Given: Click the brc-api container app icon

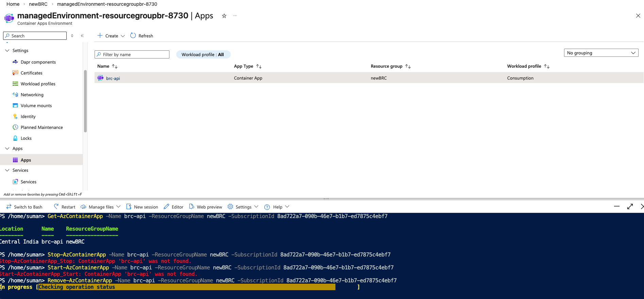Looking at the screenshot, I should click(x=100, y=78).
